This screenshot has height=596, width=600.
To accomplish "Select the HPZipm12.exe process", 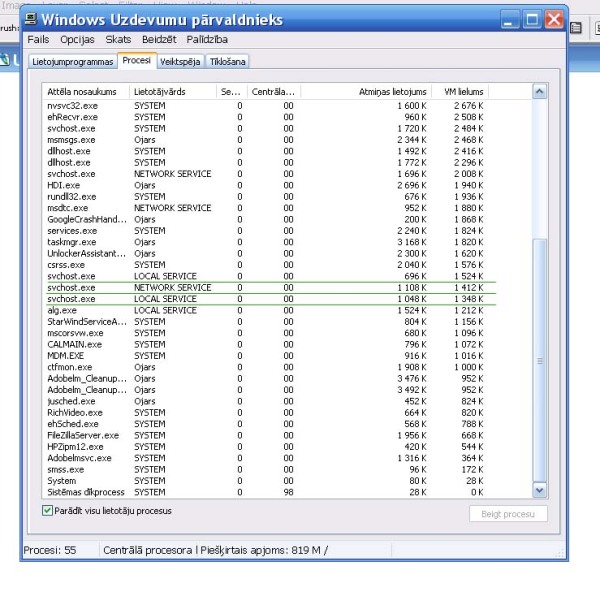I will (x=265, y=447).
